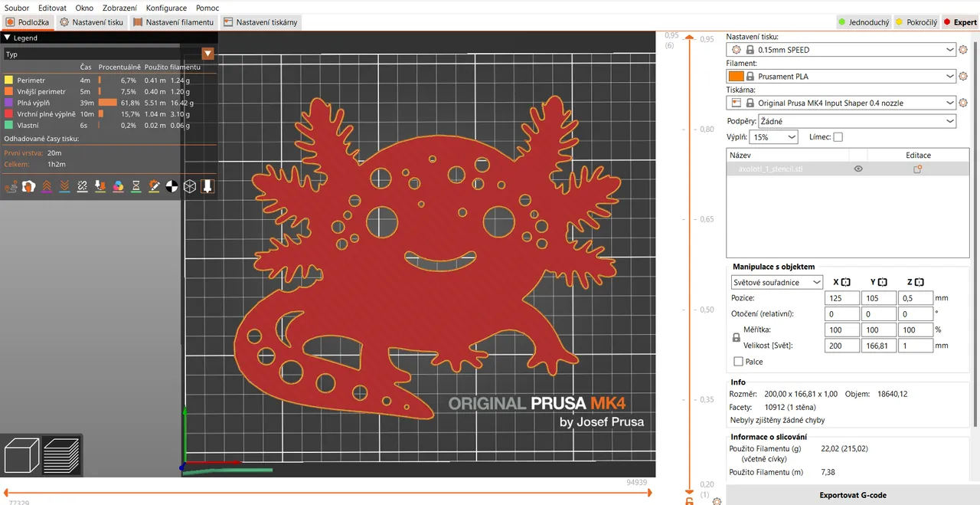Toggle deretractions display icon

[x=64, y=185]
